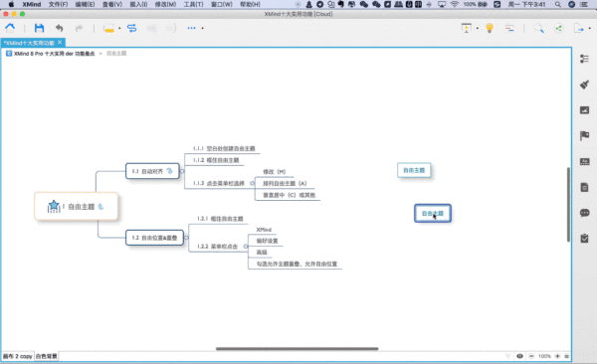Open the Gantt chart icon
The image size is (597, 364).
point(509,28)
